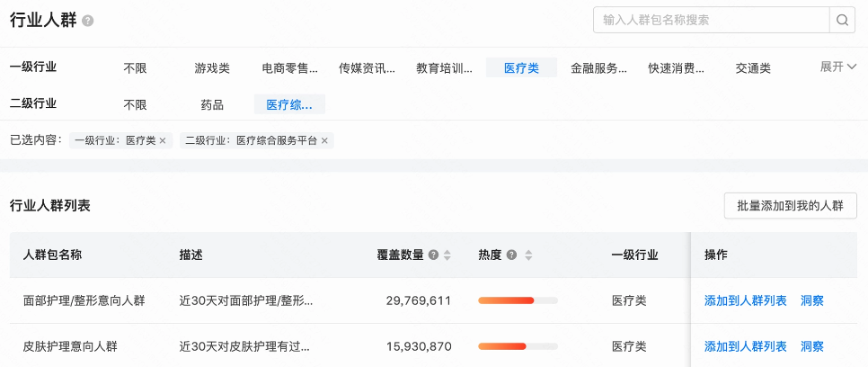
Task: Click 操作 column header
Action: click(716, 255)
